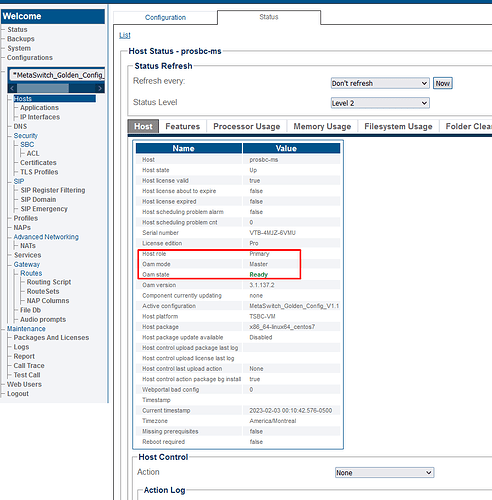
Task: Open Hosts in the navigation tree
Action: (x=23, y=99)
